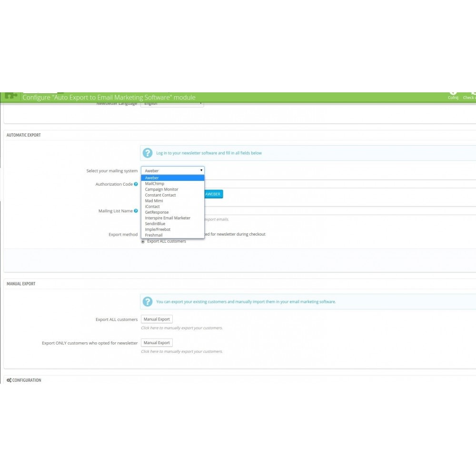The image size is (476, 476).
Task: Click the 'You can export your existing customers' hint
Action: click(x=246, y=302)
